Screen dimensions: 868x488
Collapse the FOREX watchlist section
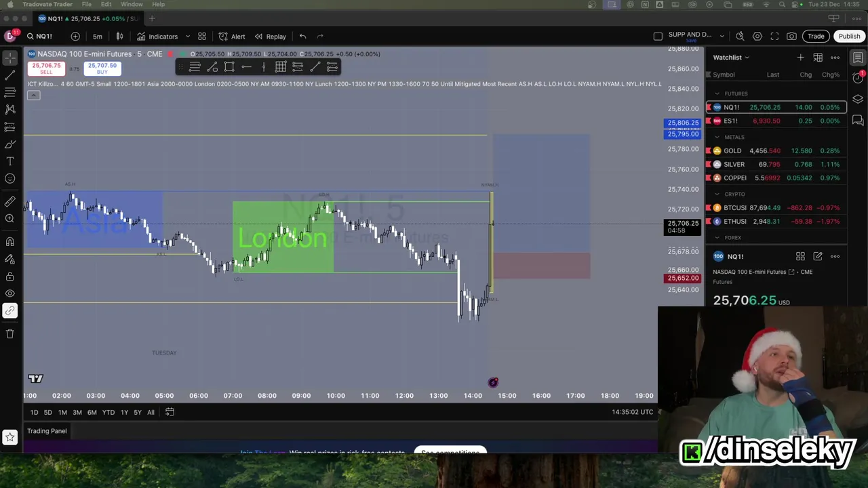pos(717,238)
